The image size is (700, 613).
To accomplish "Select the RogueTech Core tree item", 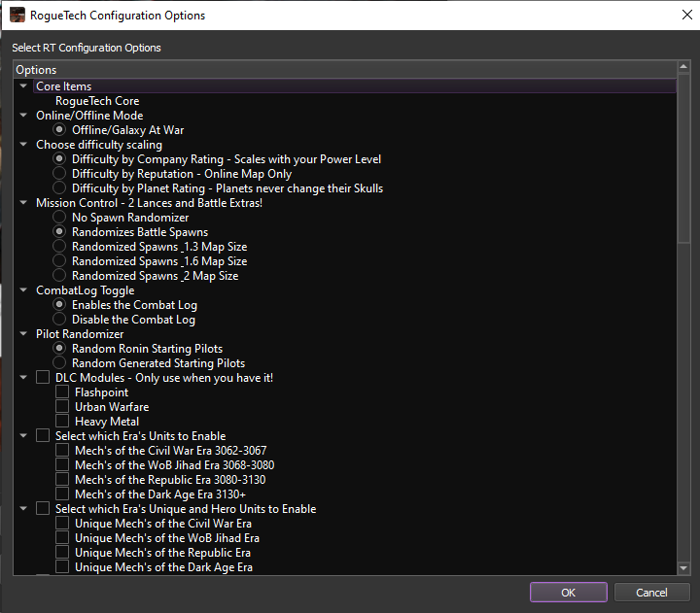I will 97,101.
